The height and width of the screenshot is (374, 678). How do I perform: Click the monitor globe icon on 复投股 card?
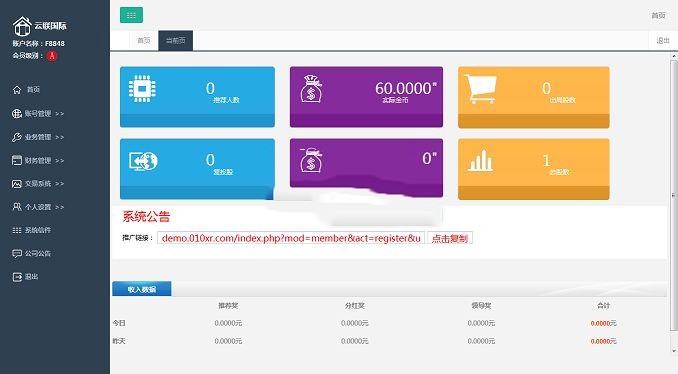143,161
